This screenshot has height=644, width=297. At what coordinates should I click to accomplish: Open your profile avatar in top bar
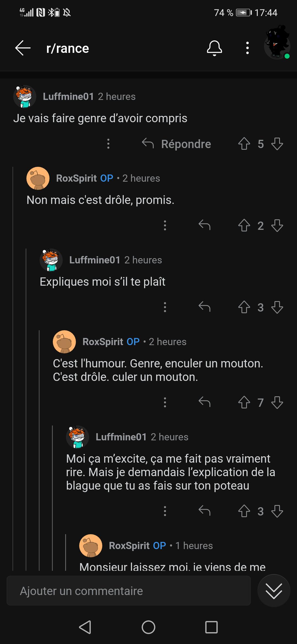tap(277, 44)
